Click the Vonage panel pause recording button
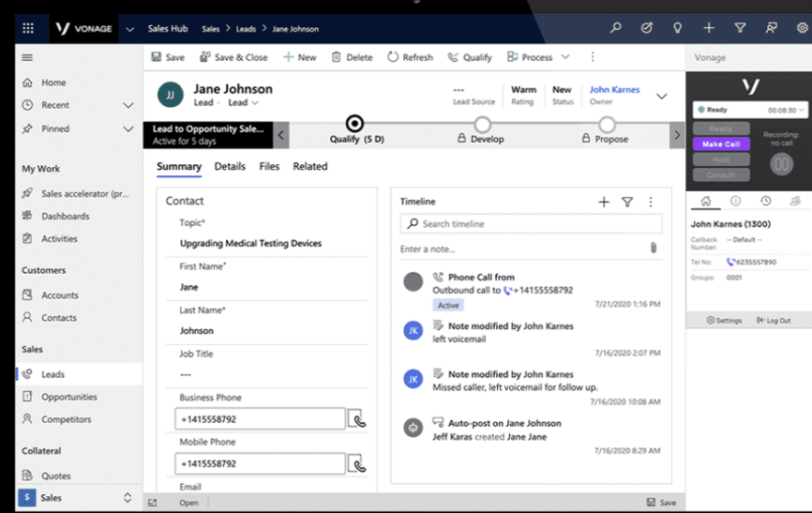Viewport: 812px width, 513px height. (x=781, y=165)
